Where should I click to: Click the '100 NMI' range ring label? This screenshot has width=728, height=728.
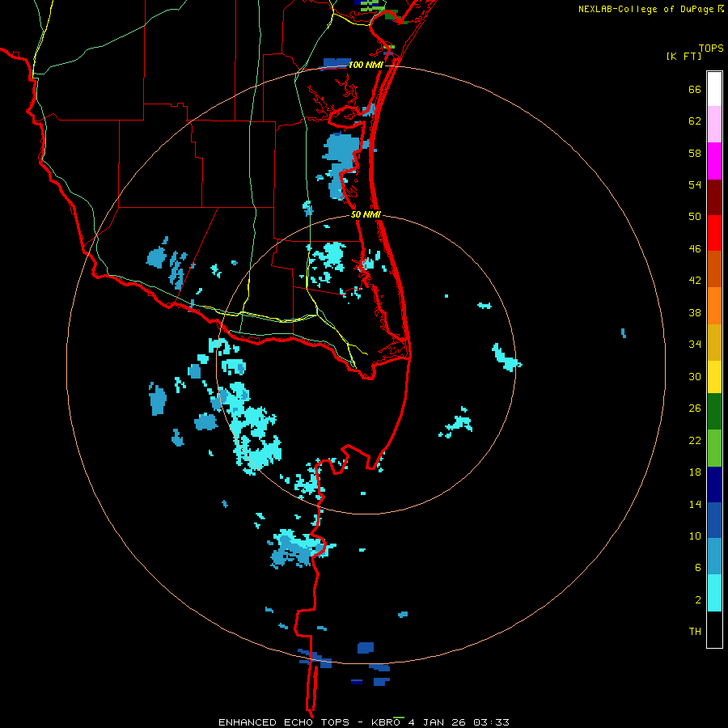point(366,65)
